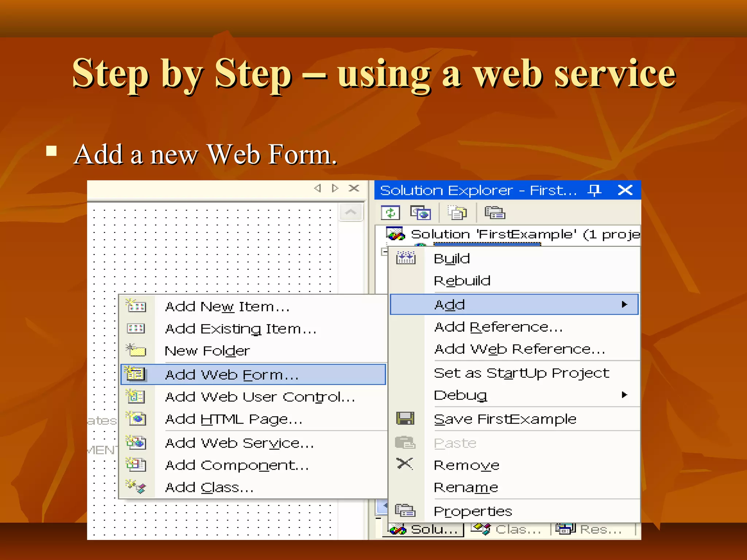Click the Add HTML Page icon
This screenshot has width=747, height=560.
tap(136, 418)
